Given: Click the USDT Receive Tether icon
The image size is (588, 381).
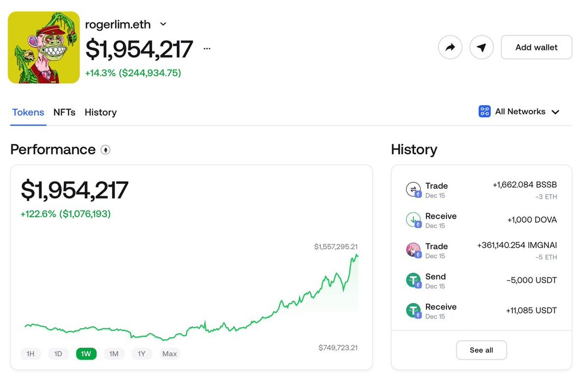Looking at the screenshot, I should 413,311.
